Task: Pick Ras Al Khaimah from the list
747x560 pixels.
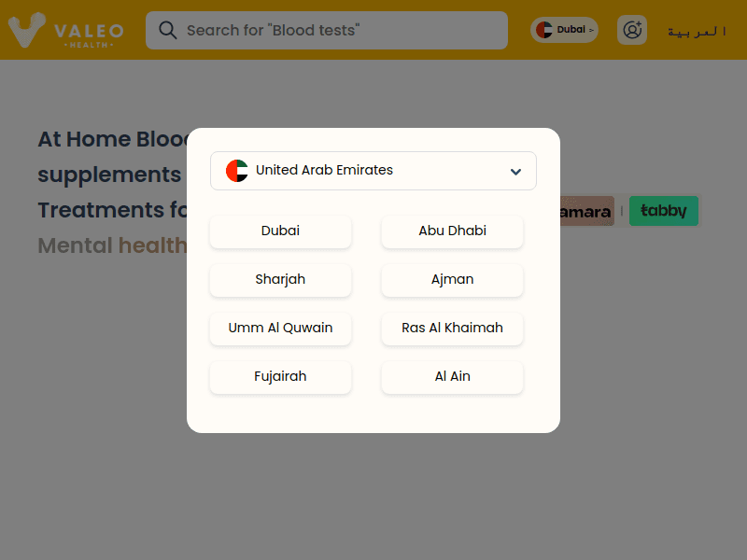Action: click(x=452, y=329)
